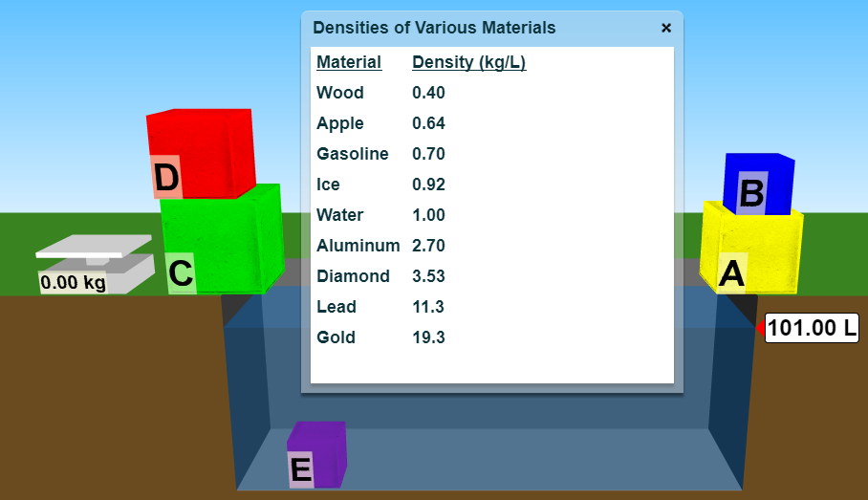Click the 19.3 density value
Image resolution: width=868 pixels, height=500 pixels.
click(x=428, y=337)
